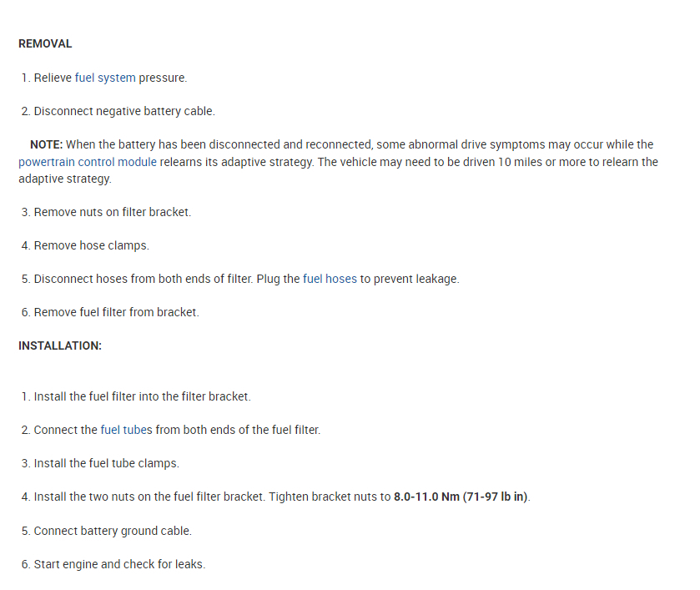
Task: Open the "fuel hoses" hyperlink
Action: click(330, 279)
